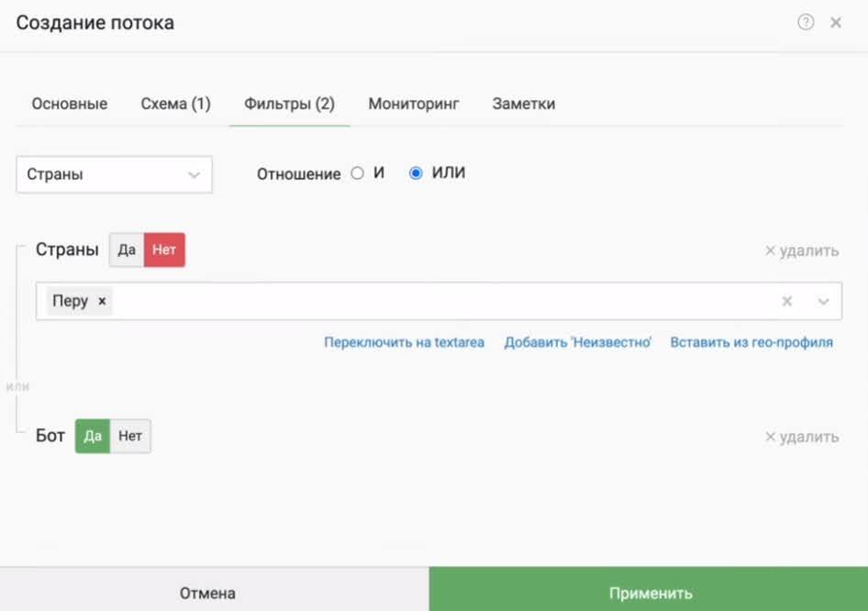The width and height of the screenshot is (868, 611).
Task: Click the Применить button
Action: pyautogui.click(x=651, y=592)
